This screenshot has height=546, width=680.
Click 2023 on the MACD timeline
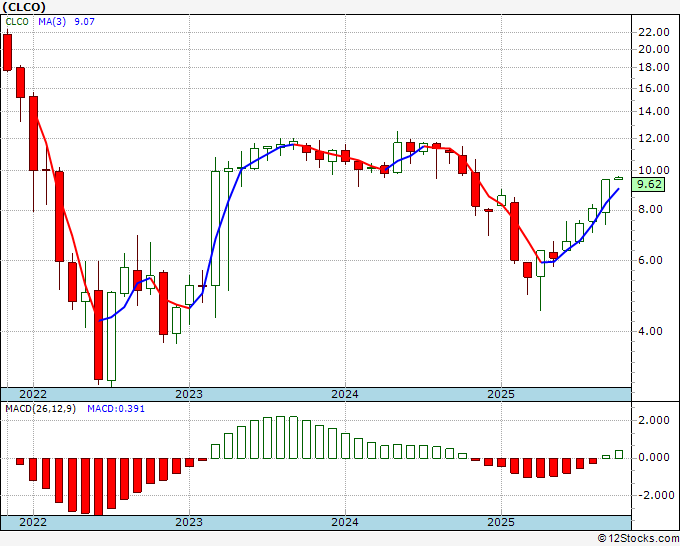pyautogui.click(x=189, y=522)
